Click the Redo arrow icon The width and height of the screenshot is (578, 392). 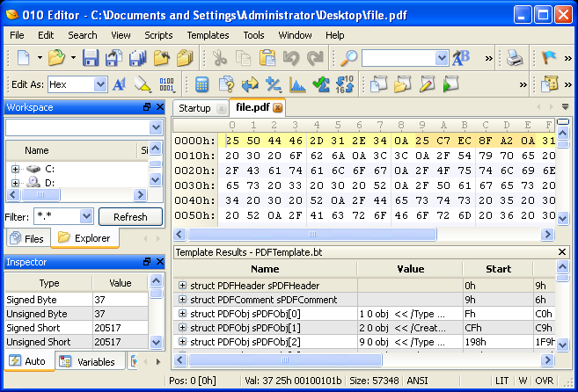tap(315, 58)
